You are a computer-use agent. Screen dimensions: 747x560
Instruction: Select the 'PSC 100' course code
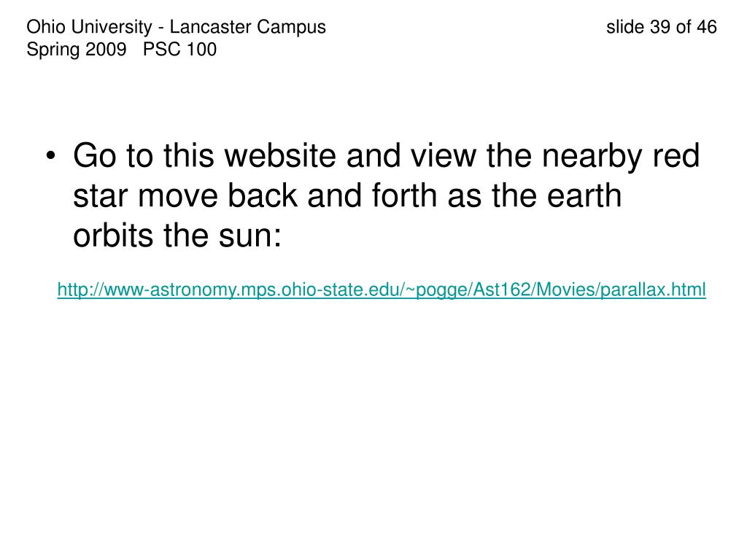179,50
